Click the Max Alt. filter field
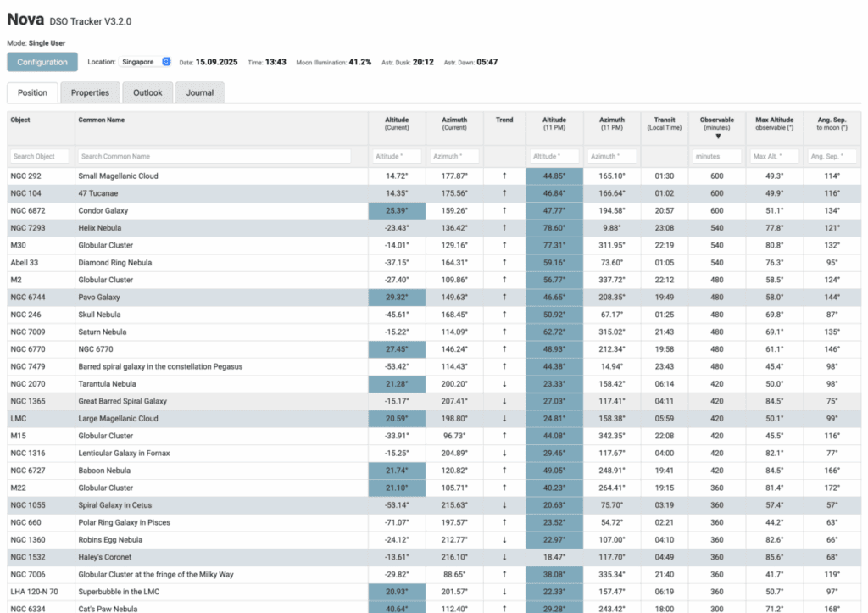The width and height of the screenshot is (868, 613). (x=775, y=156)
